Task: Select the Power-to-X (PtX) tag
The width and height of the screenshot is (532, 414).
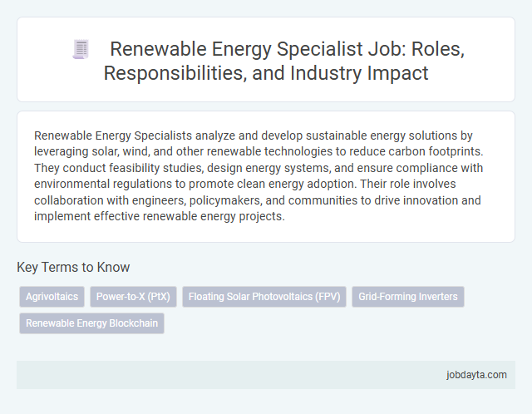Action: click(133, 297)
